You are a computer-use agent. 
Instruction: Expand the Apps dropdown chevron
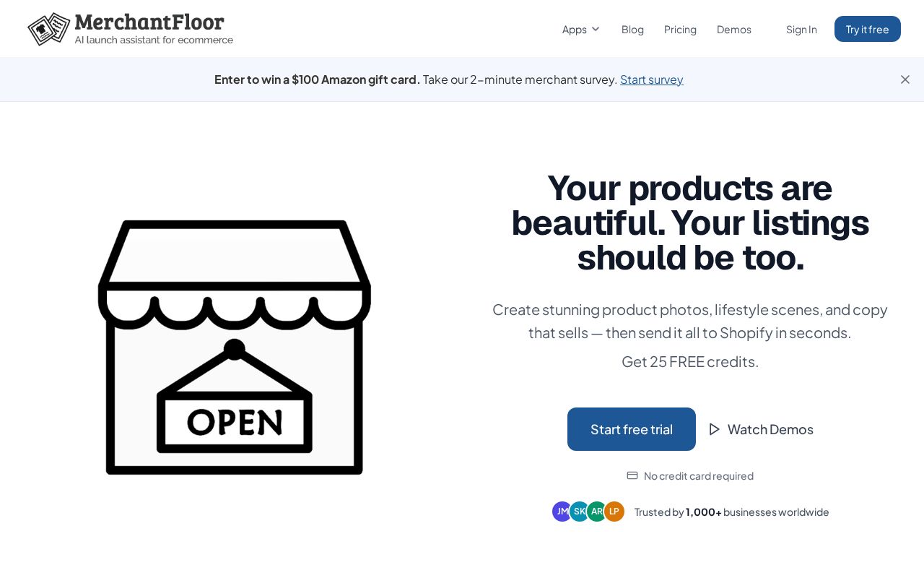596,29
